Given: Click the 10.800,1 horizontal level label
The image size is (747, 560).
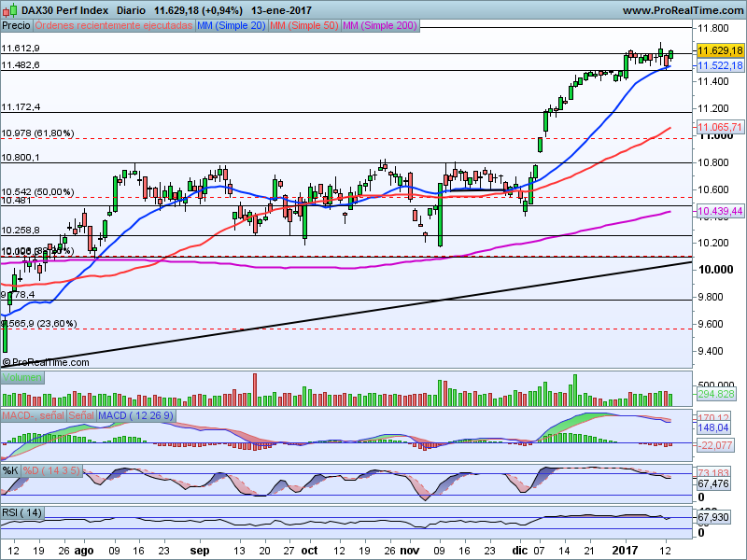Looking at the screenshot, I should click(x=21, y=157).
